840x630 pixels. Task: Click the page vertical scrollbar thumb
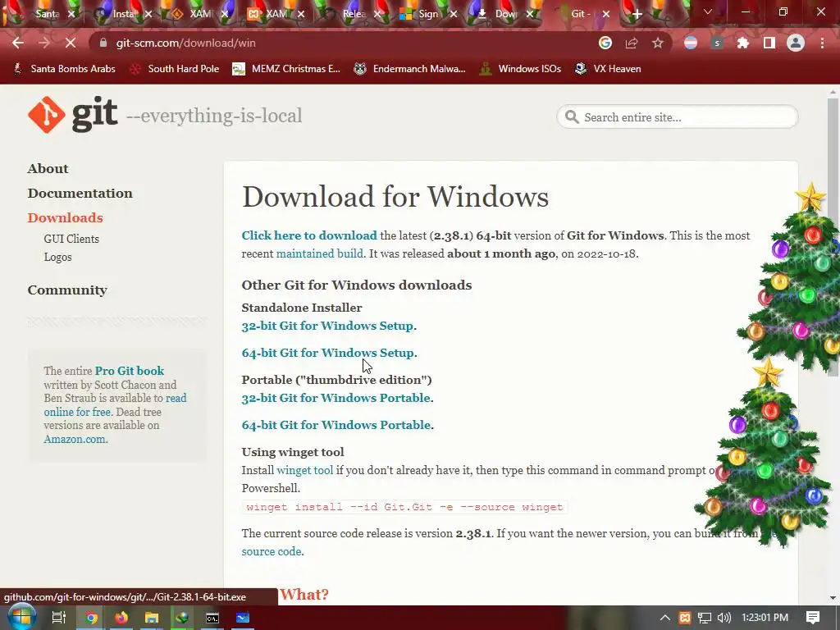833,236
